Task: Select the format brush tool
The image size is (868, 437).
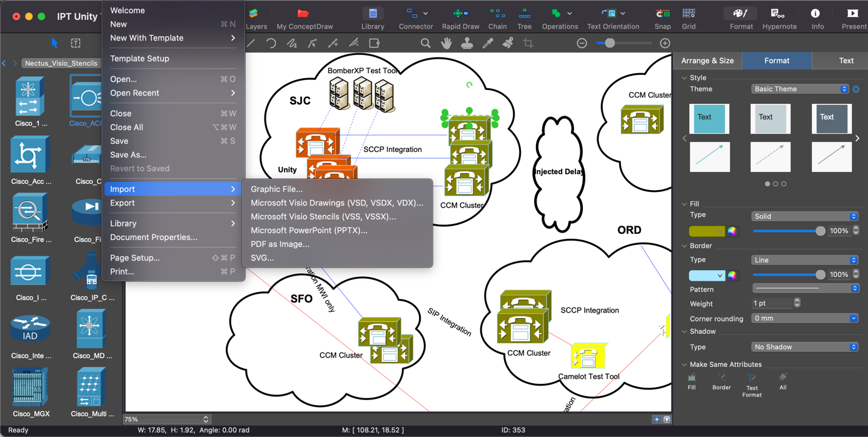Action: click(x=508, y=43)
